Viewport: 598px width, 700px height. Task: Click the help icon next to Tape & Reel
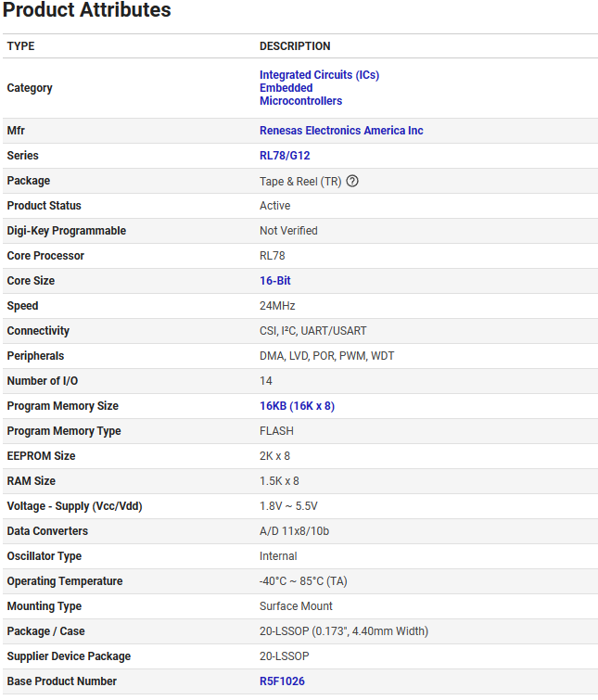[x=352, y=181]
